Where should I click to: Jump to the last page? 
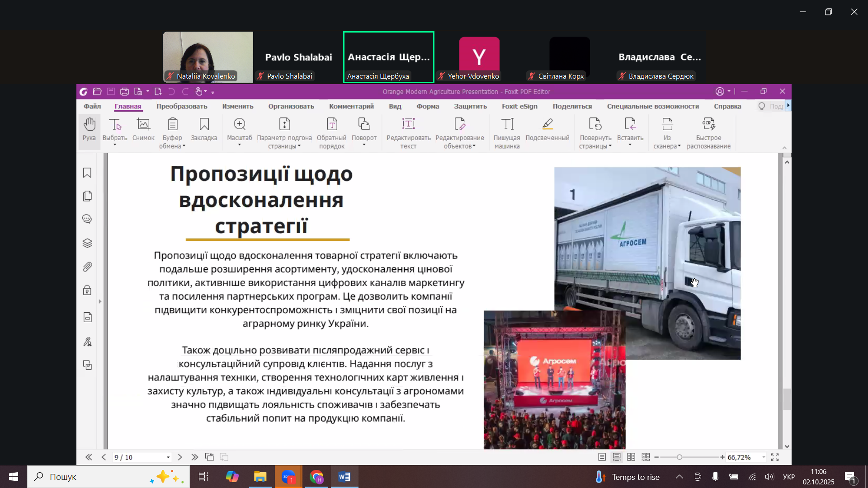[195, 457]
